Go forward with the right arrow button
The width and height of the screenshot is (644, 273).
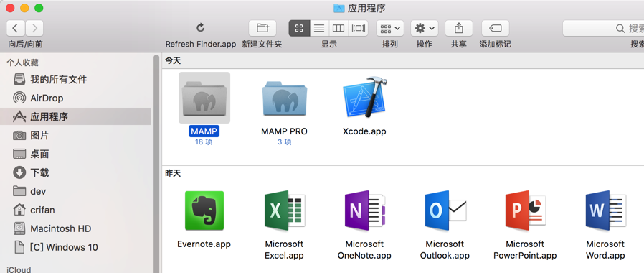(x=34, y=28)
